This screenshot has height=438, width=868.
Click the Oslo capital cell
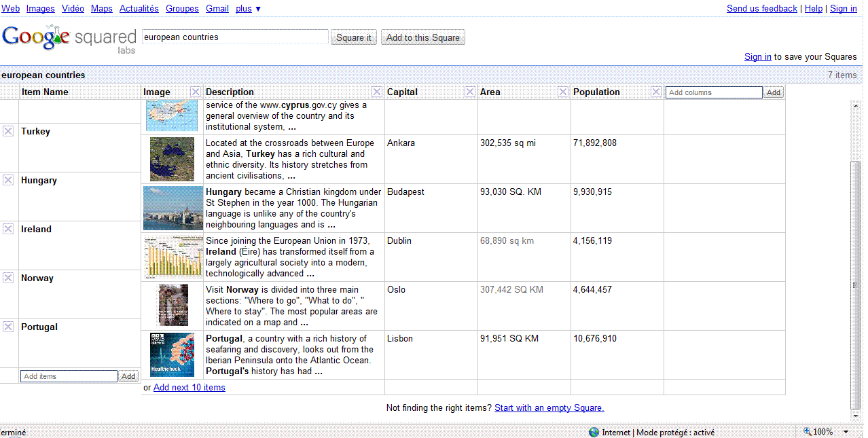click(x=431, y=306)
